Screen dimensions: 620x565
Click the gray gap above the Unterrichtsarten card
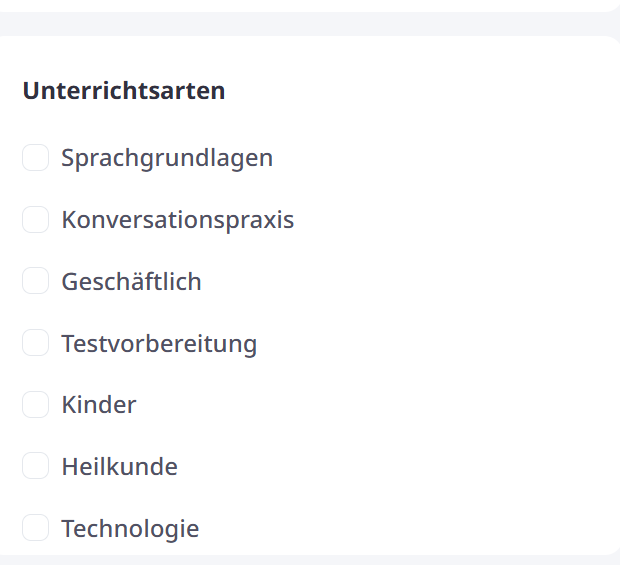pyautogui.click(x=300, y=24)
